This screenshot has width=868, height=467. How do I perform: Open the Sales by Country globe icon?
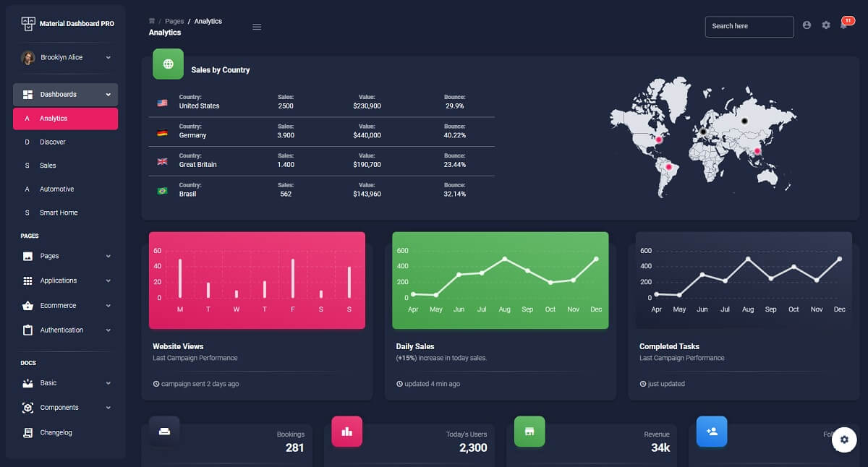point(167,64)
